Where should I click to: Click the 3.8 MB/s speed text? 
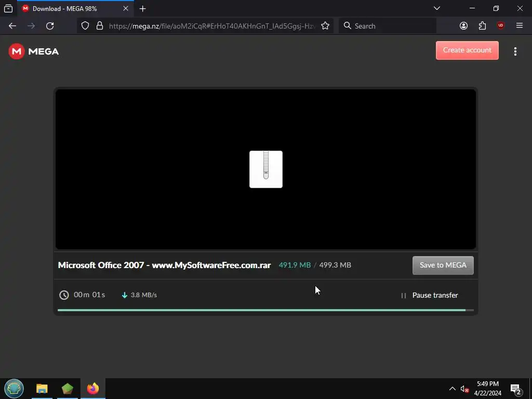[143, 295]
